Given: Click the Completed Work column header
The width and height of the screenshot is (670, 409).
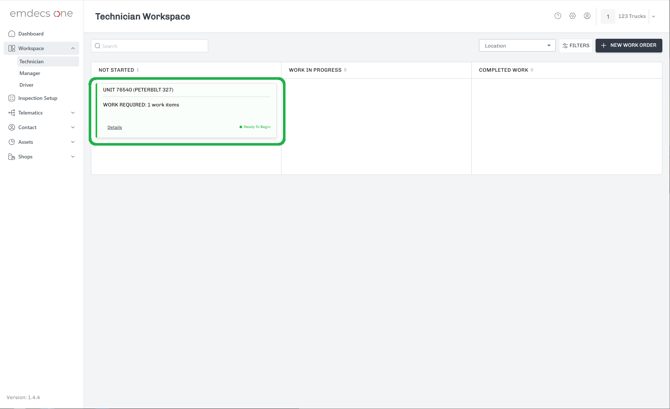Looking at the screenshot, I should click(503, 70).
